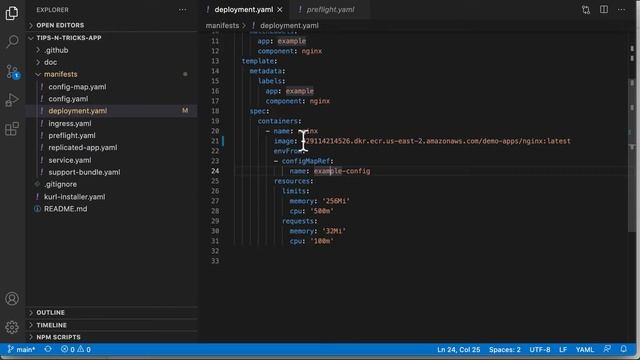Open the Manage gear icon

pos(12,327)
